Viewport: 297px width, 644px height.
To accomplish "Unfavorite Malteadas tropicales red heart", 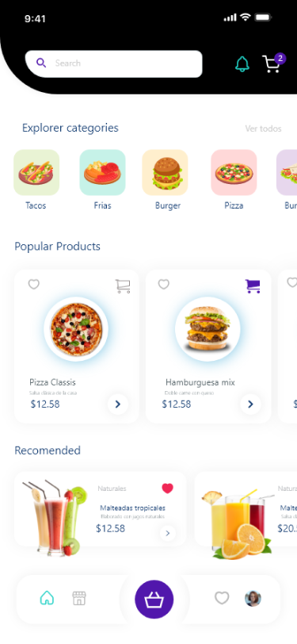I will (167, 489).
